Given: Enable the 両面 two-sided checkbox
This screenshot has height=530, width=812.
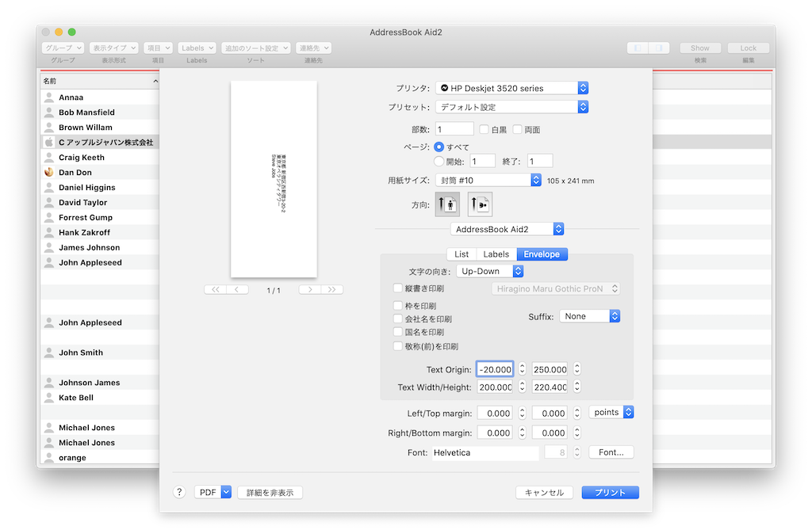Looking at the screenshot, I should pyautogui.click(x=517, y=129).
